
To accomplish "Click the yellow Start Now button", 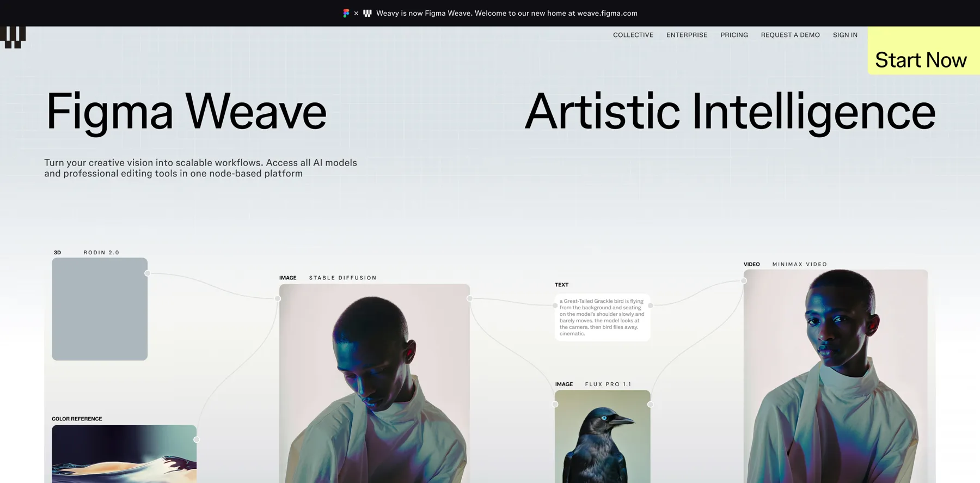I will pos(923,51).
